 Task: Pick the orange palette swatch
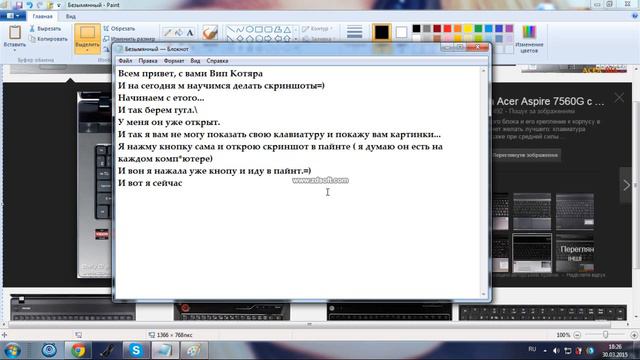[x=458, y=28]
